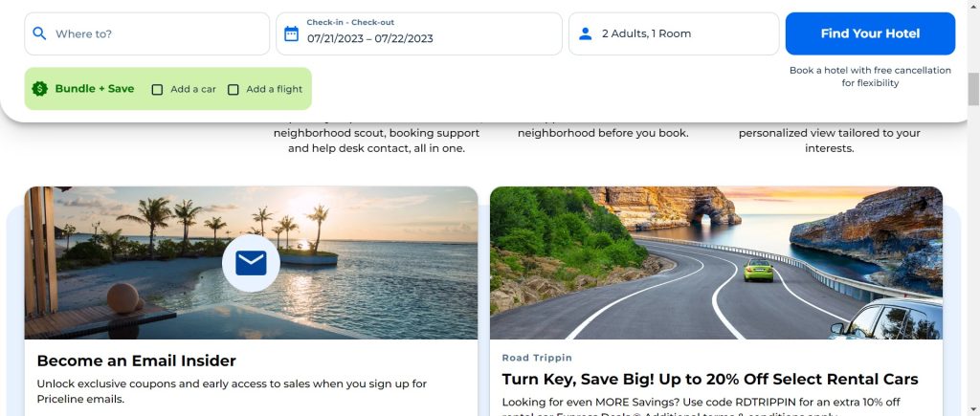The image size is (980, 416).
Task: Click the Road Trippin label
Action: [x=537, y=358]
